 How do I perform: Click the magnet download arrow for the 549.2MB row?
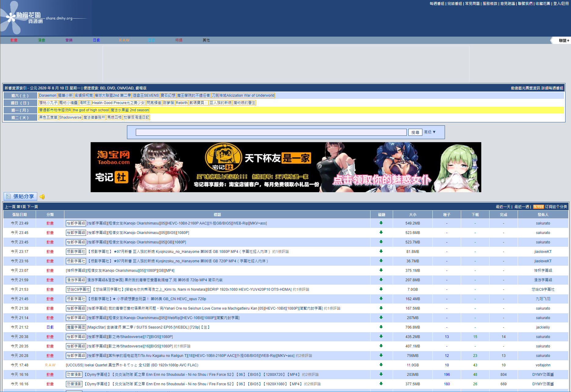[381, 223]
